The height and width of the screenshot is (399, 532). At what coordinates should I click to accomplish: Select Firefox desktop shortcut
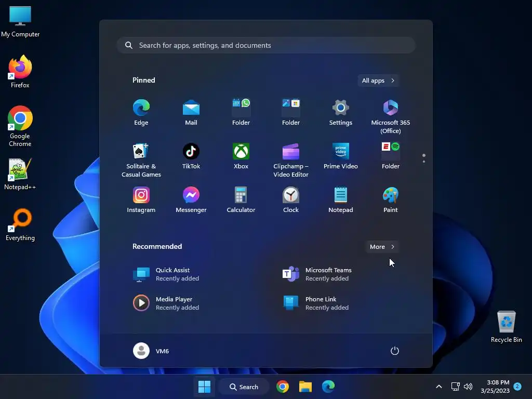(20, 72)
